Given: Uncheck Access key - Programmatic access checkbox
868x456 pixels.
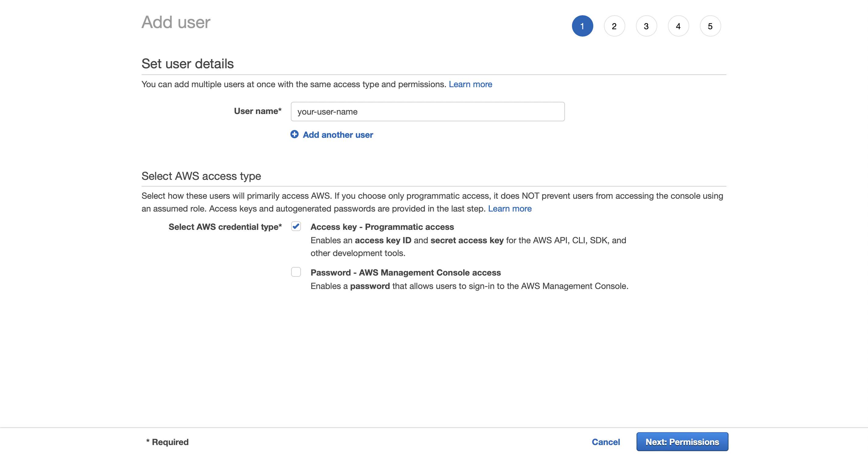Looking at the screenshot, I should (296, 226).
